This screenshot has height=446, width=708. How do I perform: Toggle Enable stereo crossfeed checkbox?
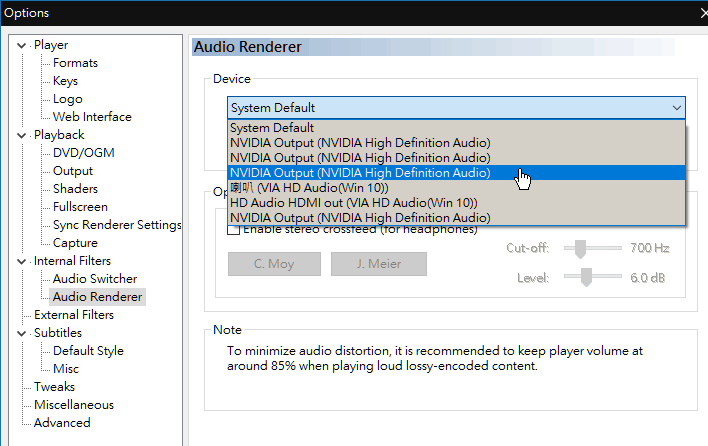click(x=233, y=230)
